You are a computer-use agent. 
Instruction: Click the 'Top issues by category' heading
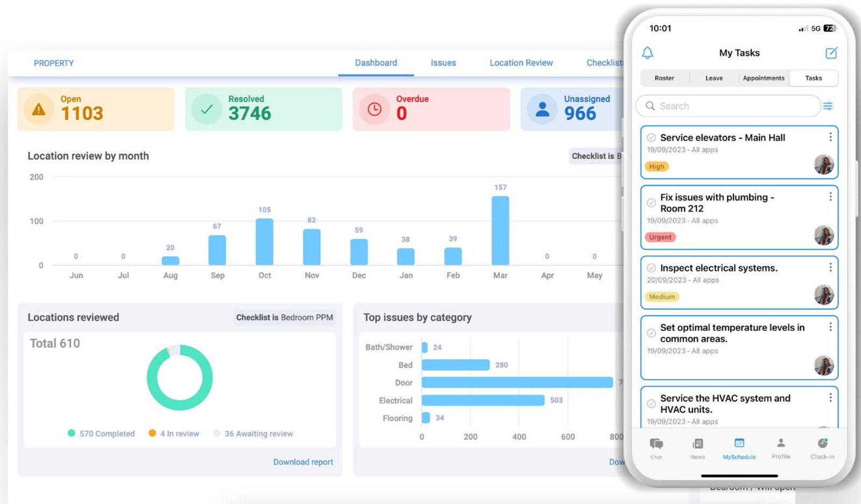click(x=418, y=317)
